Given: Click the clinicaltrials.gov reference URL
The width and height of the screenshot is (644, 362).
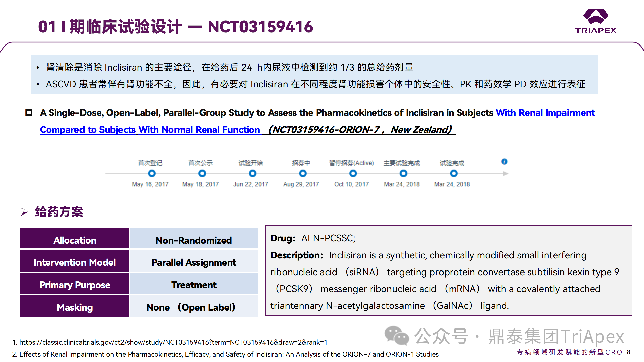Looking at the screenshot, I should pos(173,342).
